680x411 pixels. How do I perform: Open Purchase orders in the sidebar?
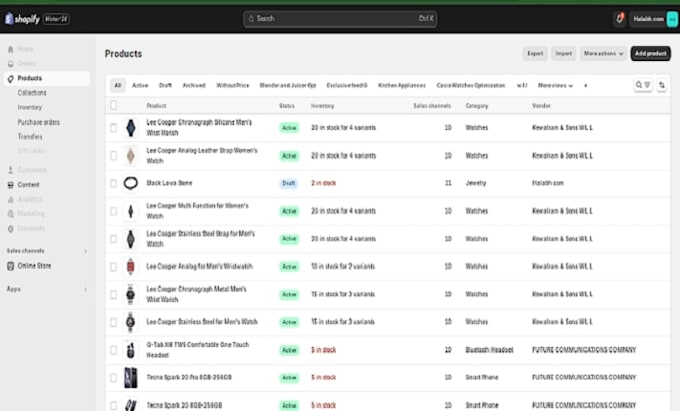pyautogui.click(x=39, y=122)
